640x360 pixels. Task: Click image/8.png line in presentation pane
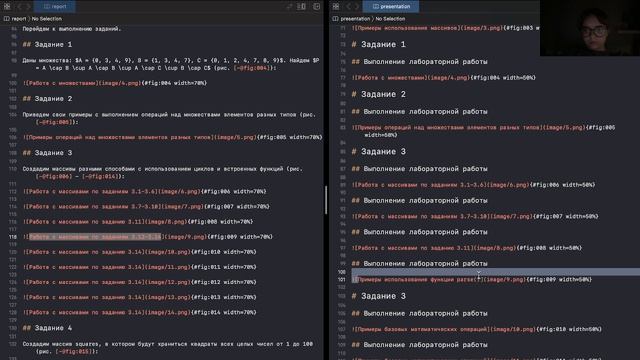tap(467, 248)
